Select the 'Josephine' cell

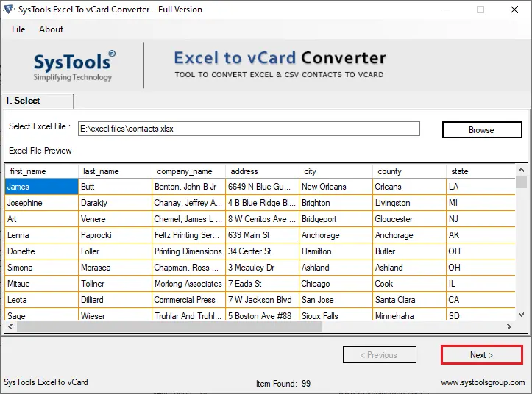point(42,203)
